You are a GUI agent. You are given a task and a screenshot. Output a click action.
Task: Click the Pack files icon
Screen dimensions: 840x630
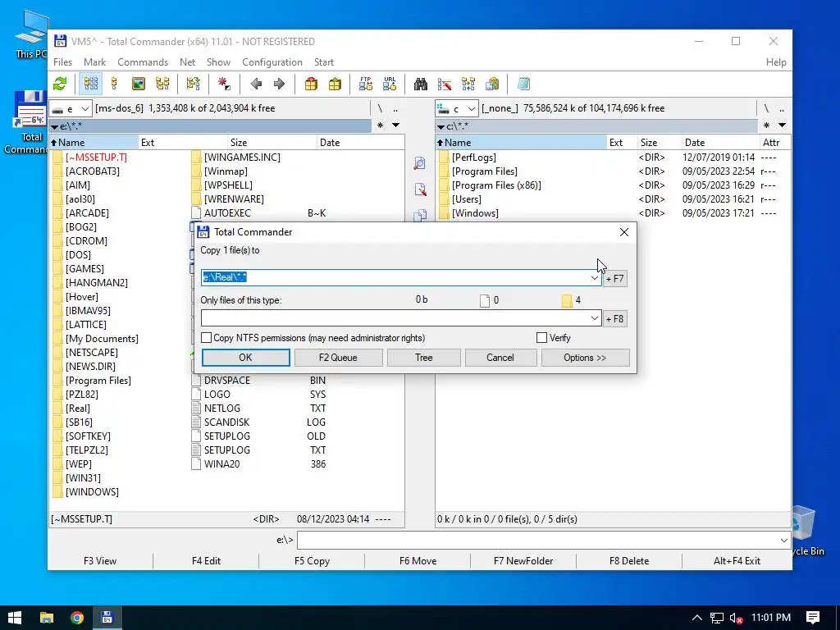pos(311,84)
